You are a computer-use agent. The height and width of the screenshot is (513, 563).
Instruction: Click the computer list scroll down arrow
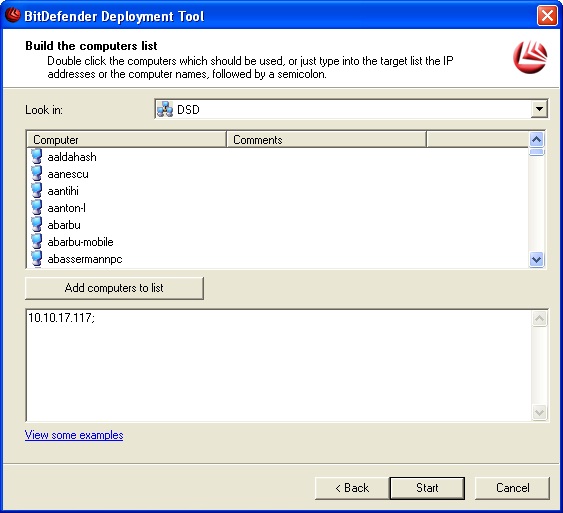coord(536,259)
